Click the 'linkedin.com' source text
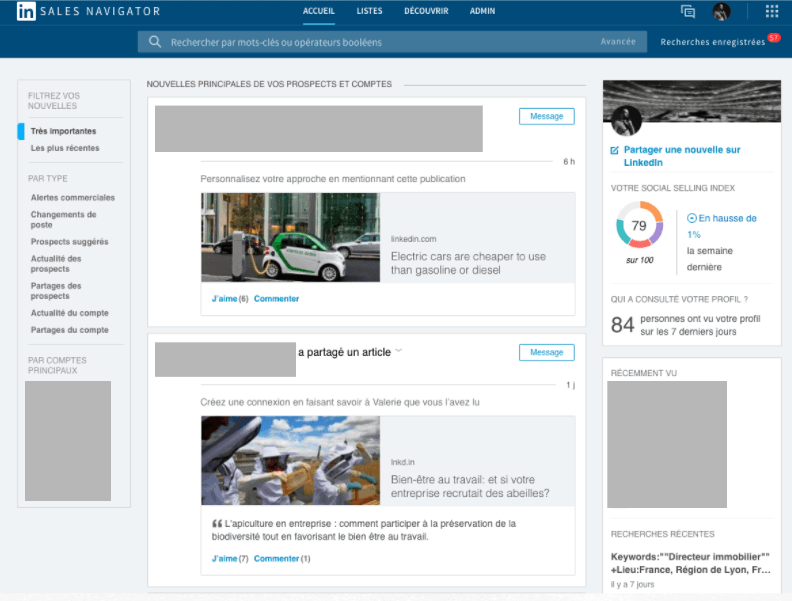This screenshot has height=601, width=792. click(413, 239)
